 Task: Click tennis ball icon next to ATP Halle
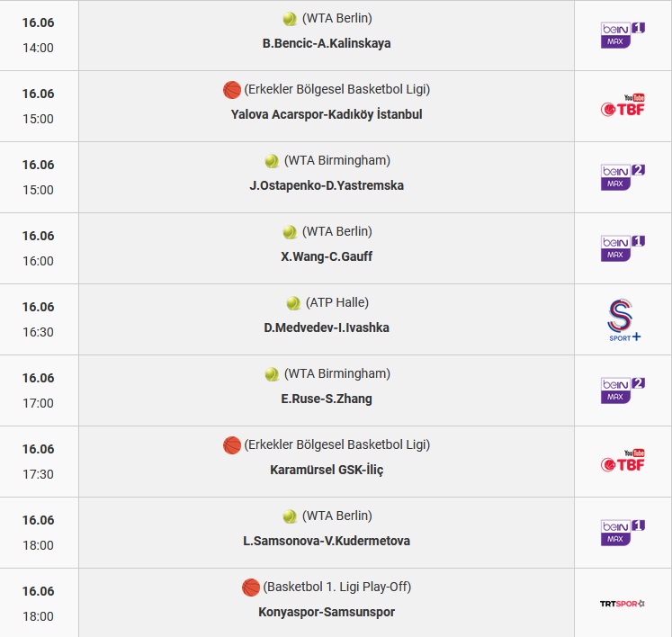pyautogui.click(x=293, y=303)
